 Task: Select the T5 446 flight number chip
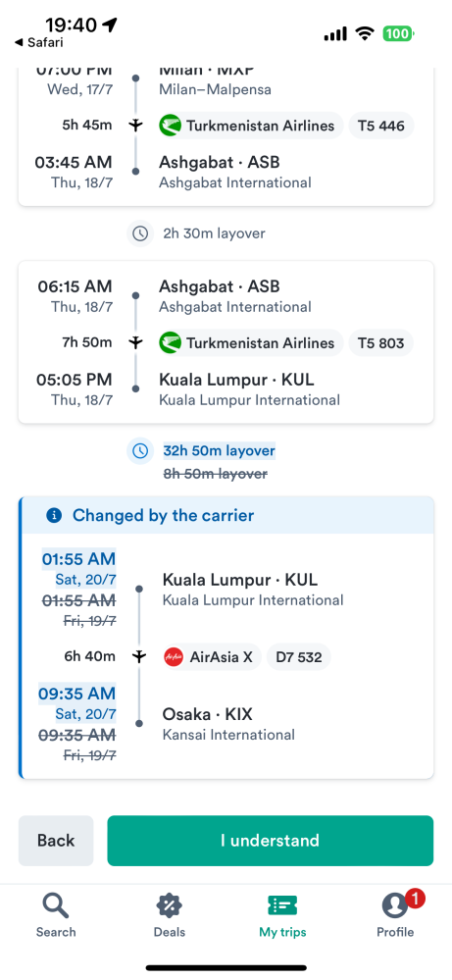tap(380, 126)
